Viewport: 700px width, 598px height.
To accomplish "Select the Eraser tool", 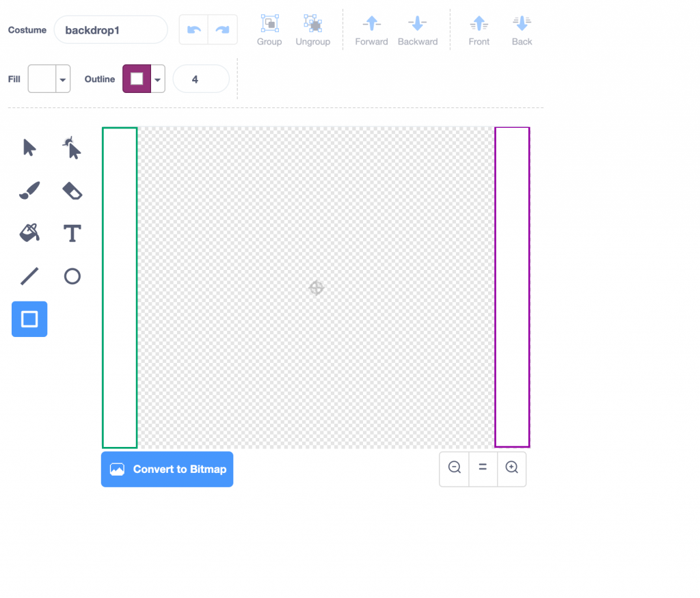I will click(72, 191).
